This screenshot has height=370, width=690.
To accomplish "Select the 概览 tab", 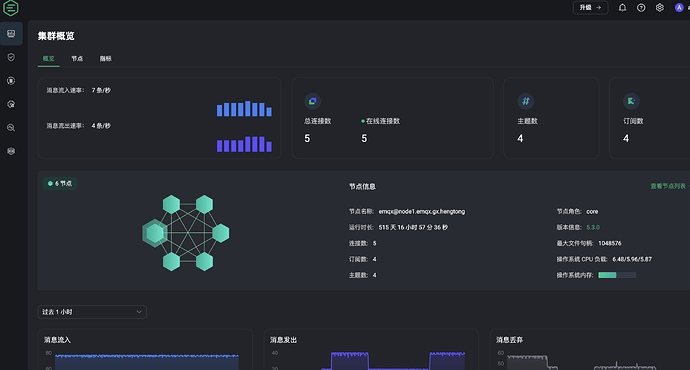I will click(48, 59).
